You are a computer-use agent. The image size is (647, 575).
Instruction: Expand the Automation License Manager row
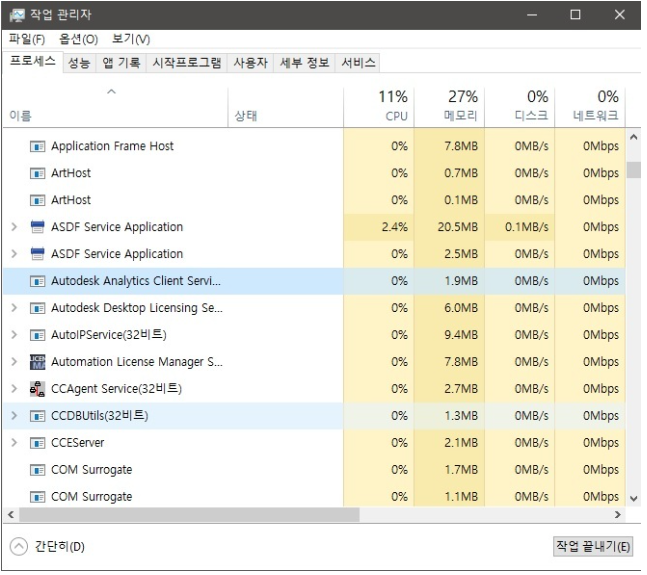pyautogui.click(x=14, y=362)
